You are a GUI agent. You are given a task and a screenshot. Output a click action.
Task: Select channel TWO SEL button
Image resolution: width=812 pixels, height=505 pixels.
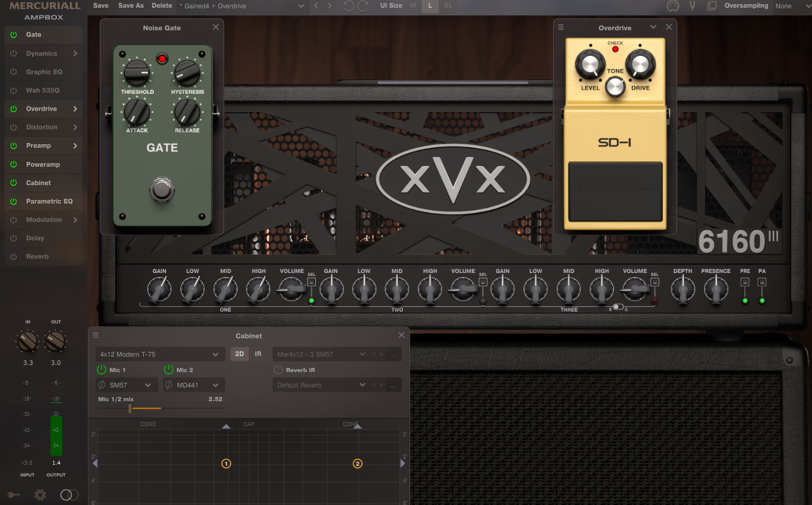coord(483,282)
